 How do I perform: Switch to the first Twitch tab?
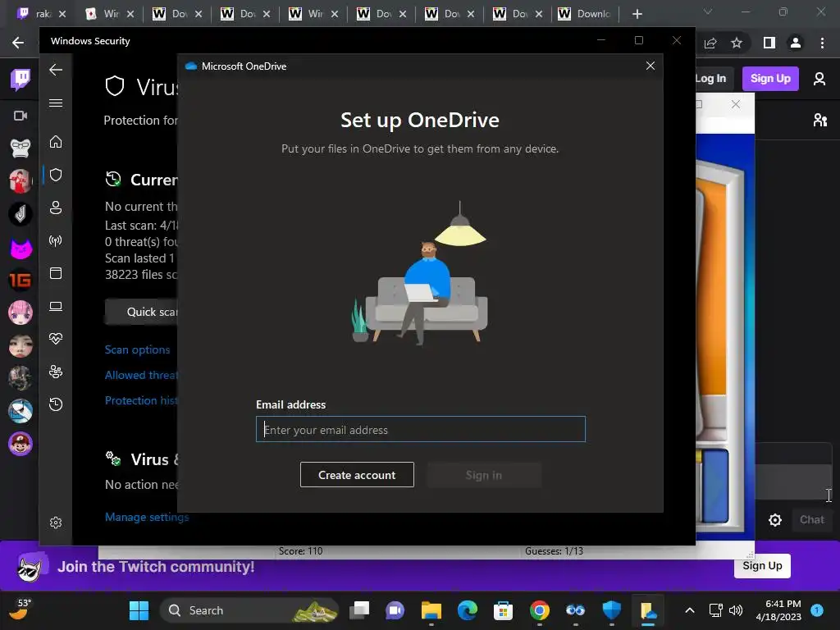point(41,14)
